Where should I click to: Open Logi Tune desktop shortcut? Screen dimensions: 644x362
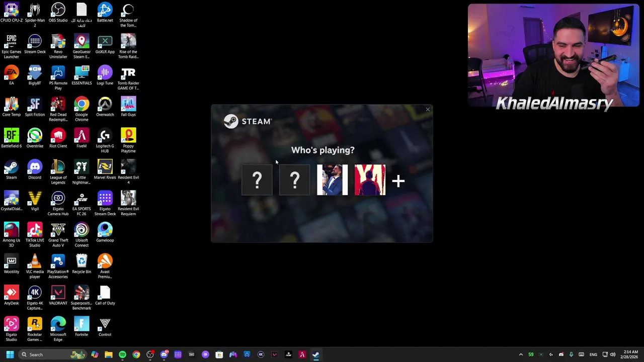click(x=105, y=75)
